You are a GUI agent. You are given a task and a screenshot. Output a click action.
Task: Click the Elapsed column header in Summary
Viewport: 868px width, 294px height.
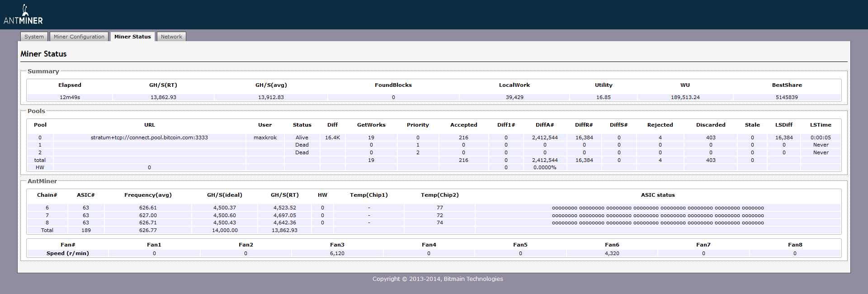point(70,85)
